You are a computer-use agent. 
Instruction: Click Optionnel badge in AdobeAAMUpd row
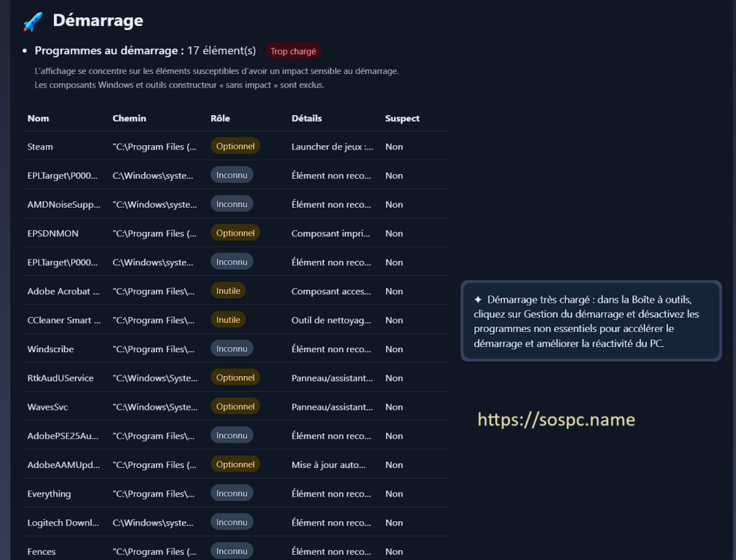[235, 464]
